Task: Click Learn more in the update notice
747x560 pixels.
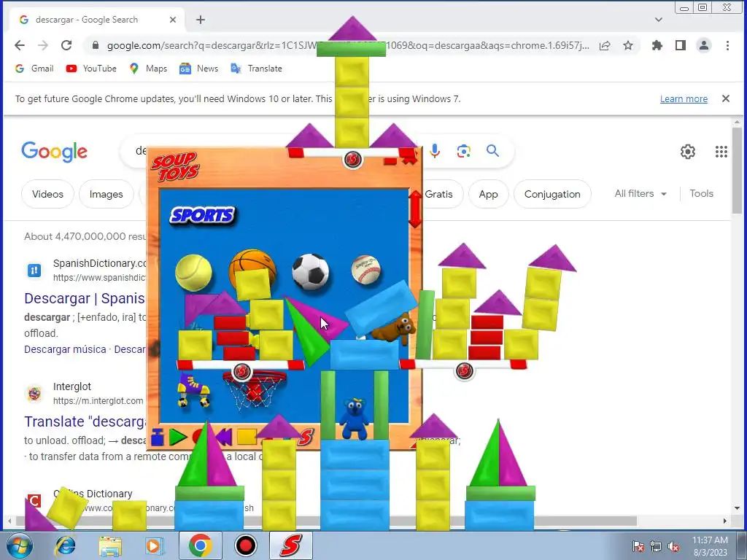Action: pyautogui.click(x=684, y=98)
